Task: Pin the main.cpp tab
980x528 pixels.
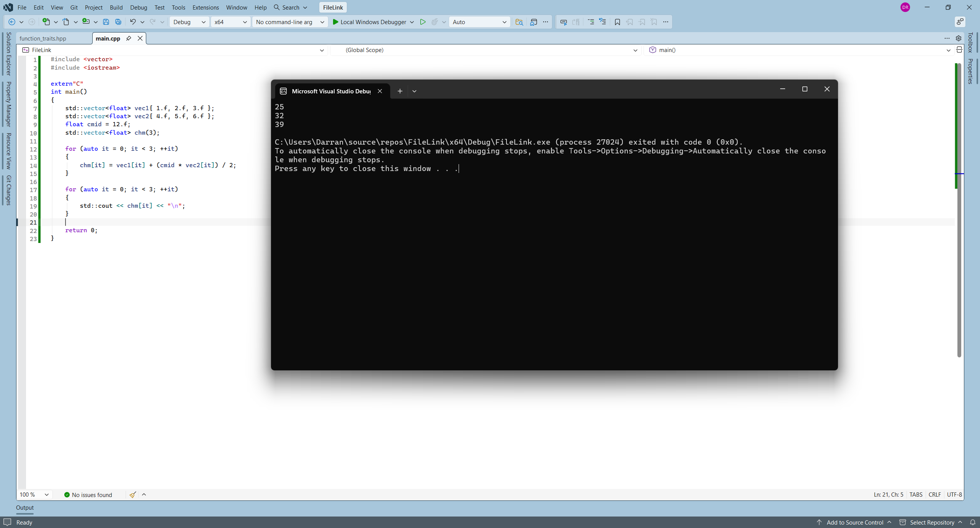Action: [x=129, y=38]
